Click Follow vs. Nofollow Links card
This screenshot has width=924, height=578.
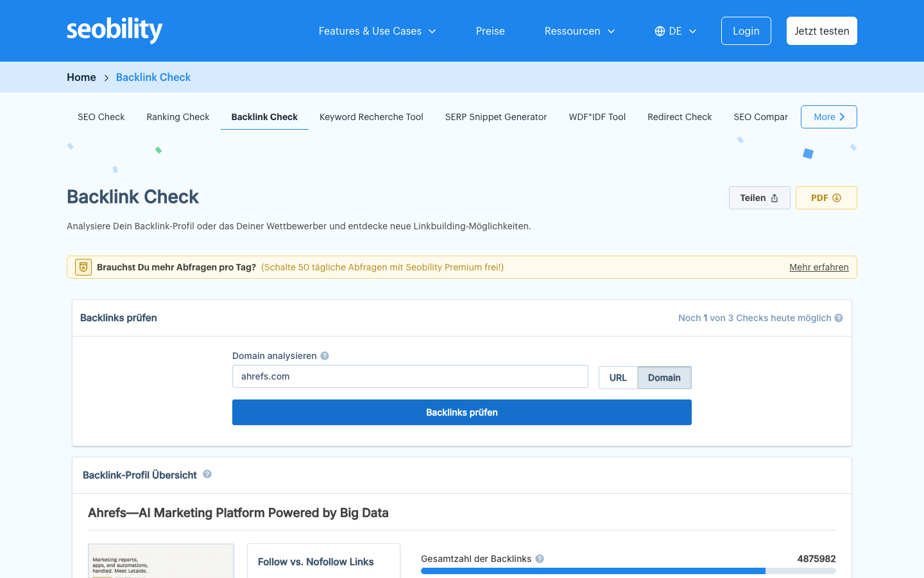[x=323, y=561]
